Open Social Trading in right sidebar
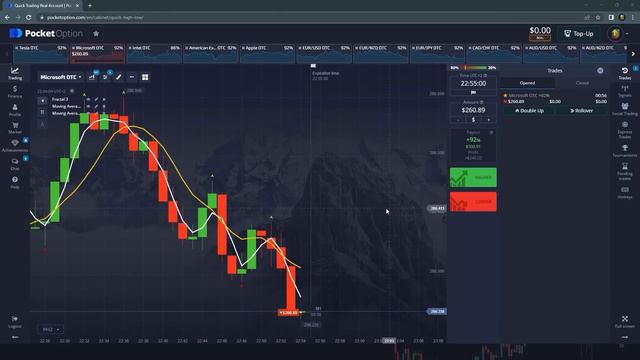 click(624, 109)
